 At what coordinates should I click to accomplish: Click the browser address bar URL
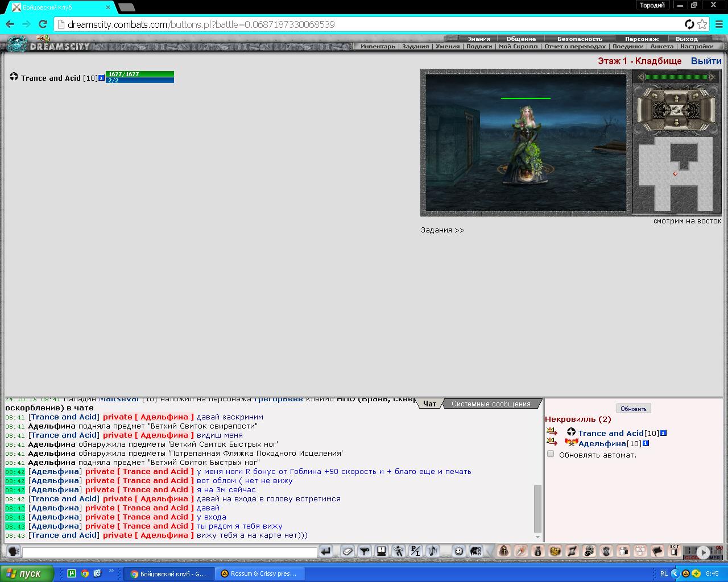[x=201, y=24]
